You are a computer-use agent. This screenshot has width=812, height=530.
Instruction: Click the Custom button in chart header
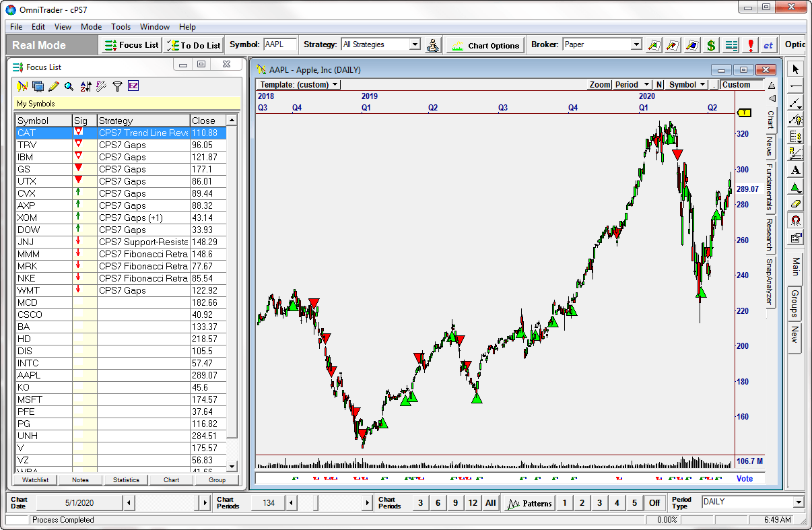[741, 85]
